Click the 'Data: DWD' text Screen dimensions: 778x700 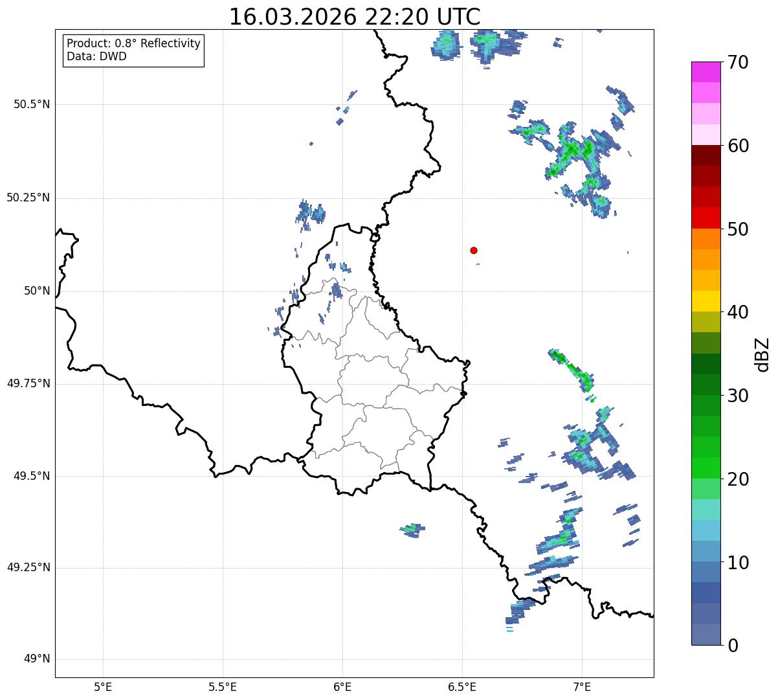pos(96,56)
